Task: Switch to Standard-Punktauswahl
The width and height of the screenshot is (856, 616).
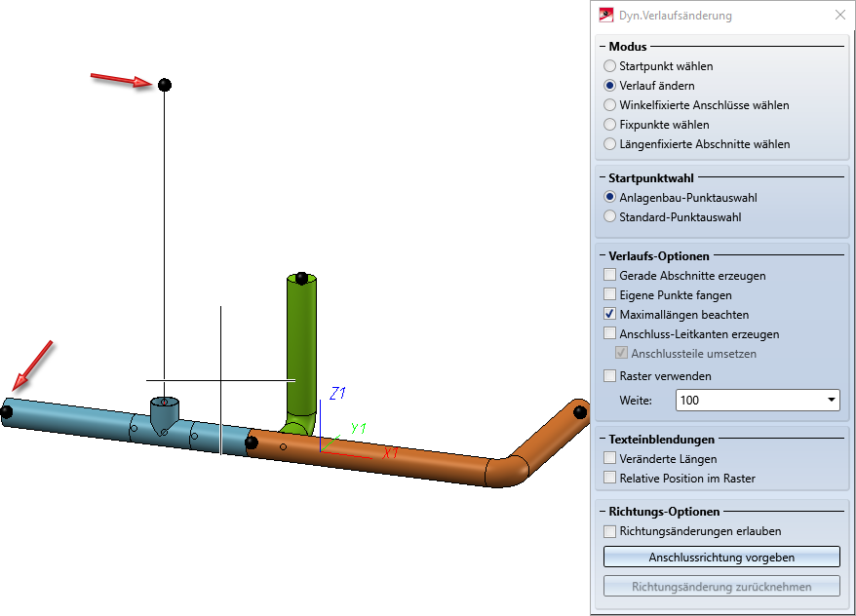Action: [609, 216]
